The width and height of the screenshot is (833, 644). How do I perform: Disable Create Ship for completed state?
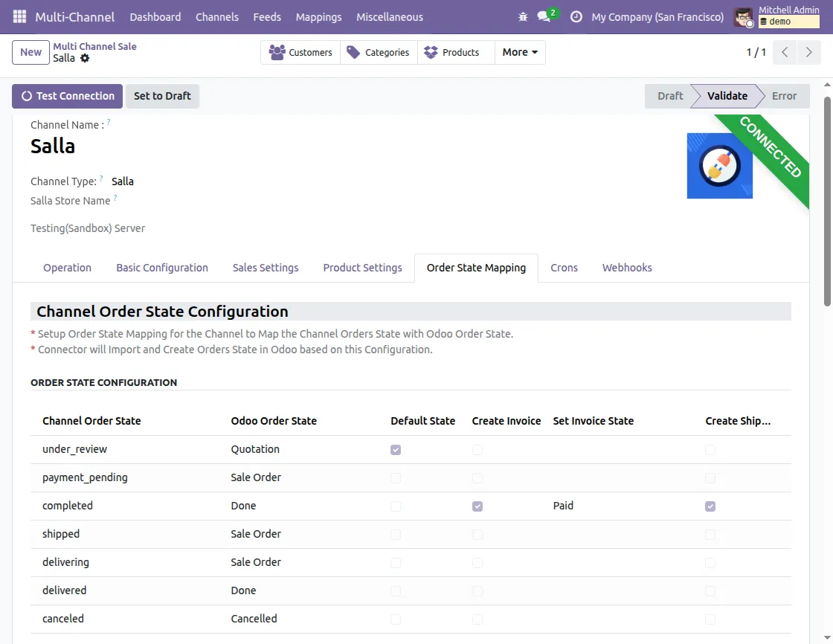[710, 506]
